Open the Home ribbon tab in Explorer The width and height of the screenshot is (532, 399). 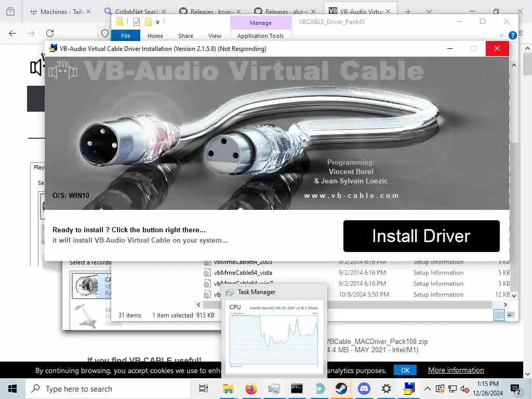pyautogui.click(x=155, y=36)
